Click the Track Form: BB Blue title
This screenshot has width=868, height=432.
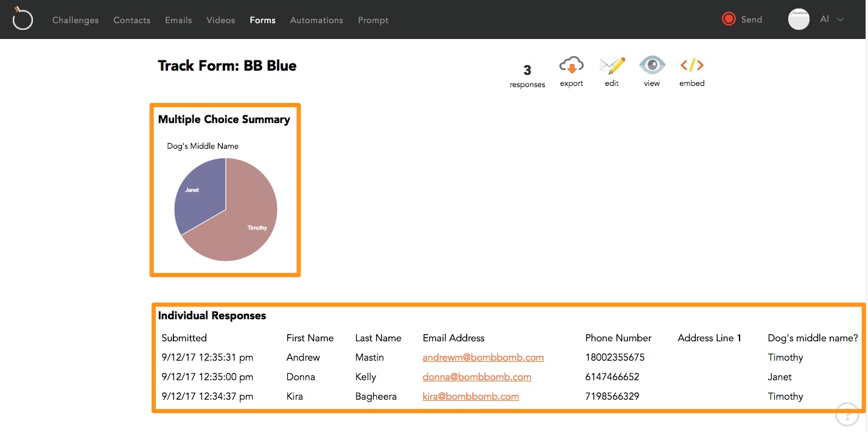tap(227, 66)
